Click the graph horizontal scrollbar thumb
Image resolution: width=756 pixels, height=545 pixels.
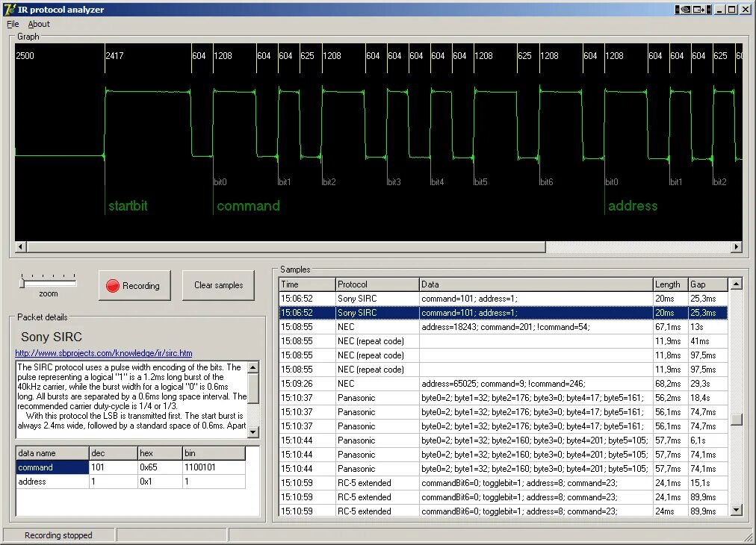[x=286, y=246]
